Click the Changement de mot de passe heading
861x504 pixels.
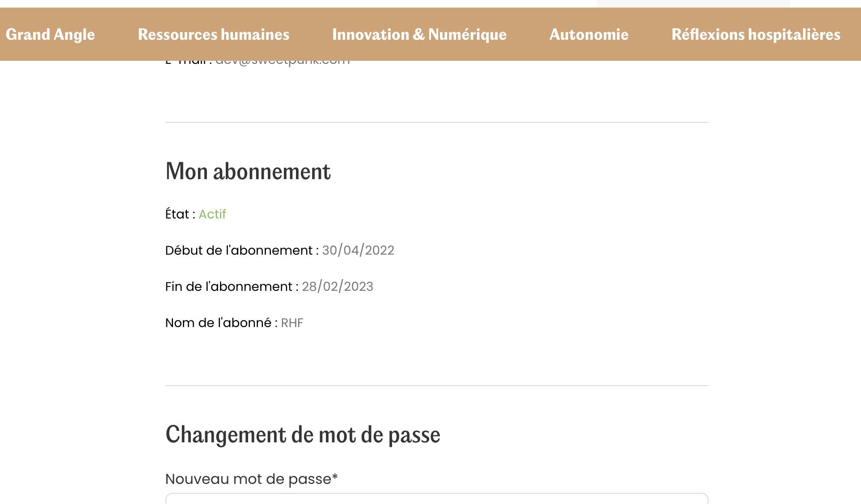point(303,434)
